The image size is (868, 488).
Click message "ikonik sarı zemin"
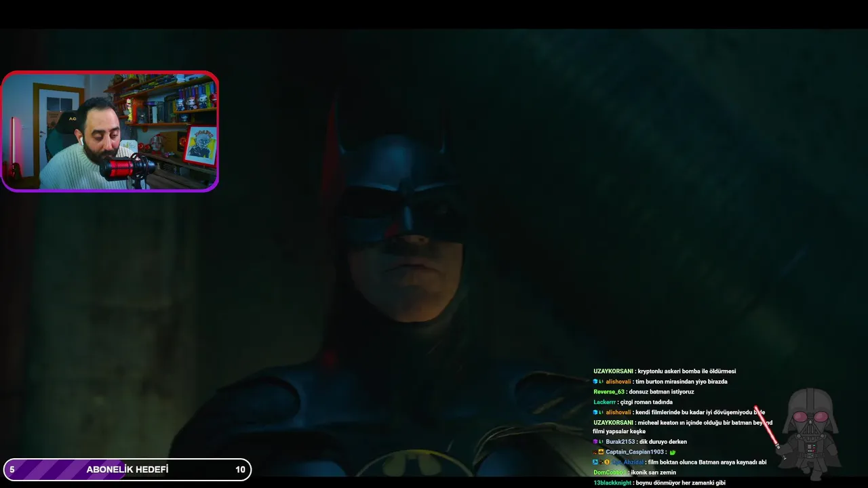[653, 472]
